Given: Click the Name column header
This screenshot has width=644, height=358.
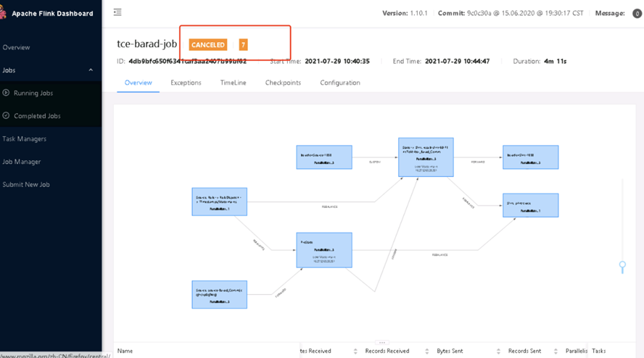Looking at the screenshot, I should 125,351.
